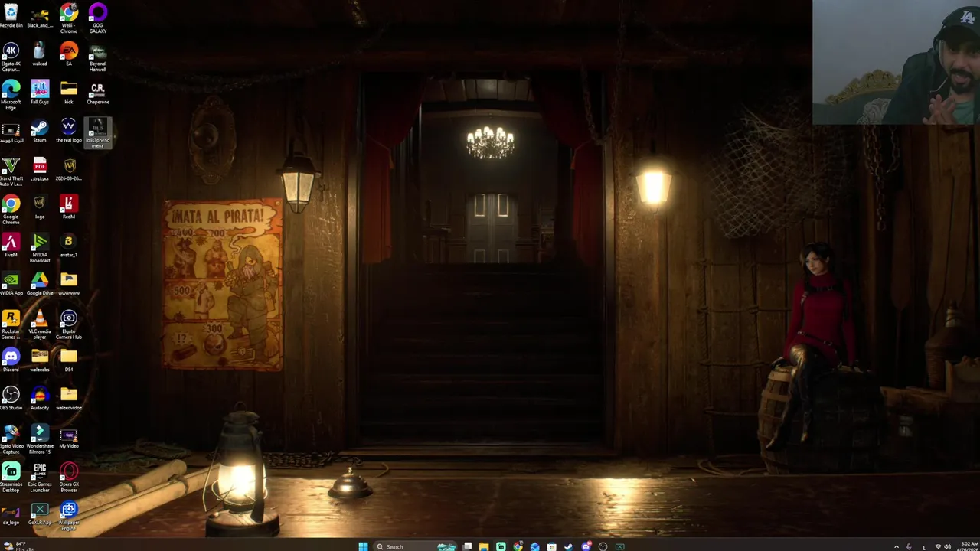Open the GOG GALAXY shortcut
980x551 pixels.
[98, 18]
